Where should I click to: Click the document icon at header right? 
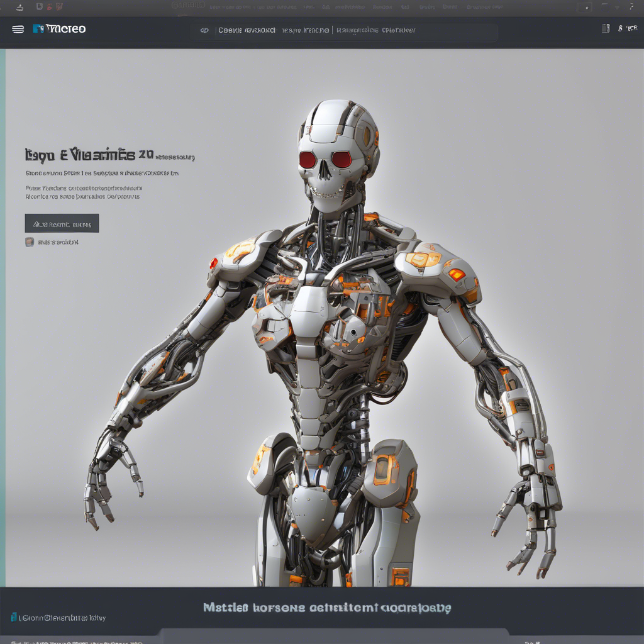point(606,28)
